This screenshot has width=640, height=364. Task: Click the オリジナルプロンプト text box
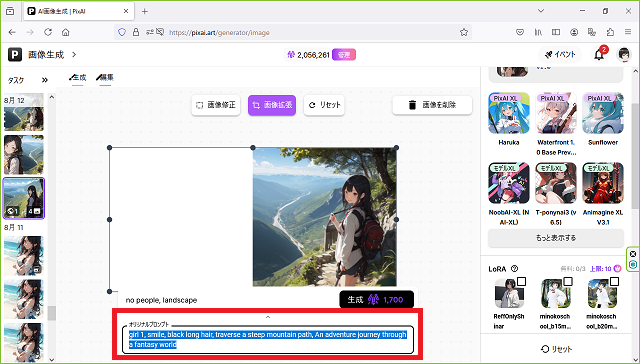point(268,340)
